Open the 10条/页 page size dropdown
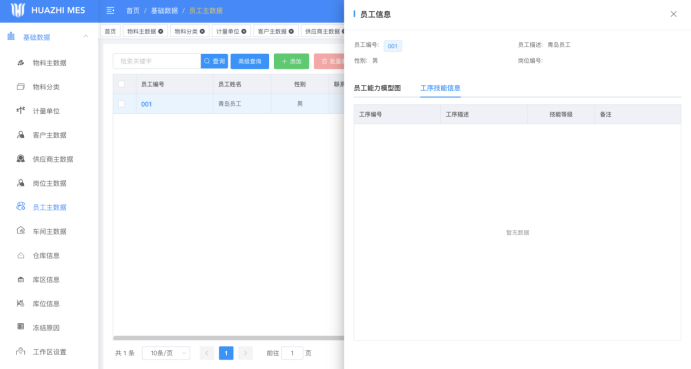The image size is (691, 369). (166, 353)
